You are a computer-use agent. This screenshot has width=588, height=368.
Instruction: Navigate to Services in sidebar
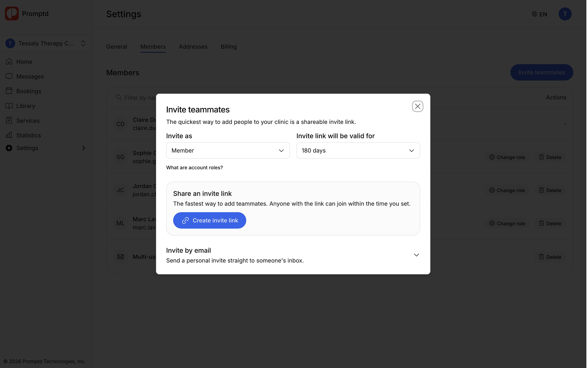tap(46, 121)
